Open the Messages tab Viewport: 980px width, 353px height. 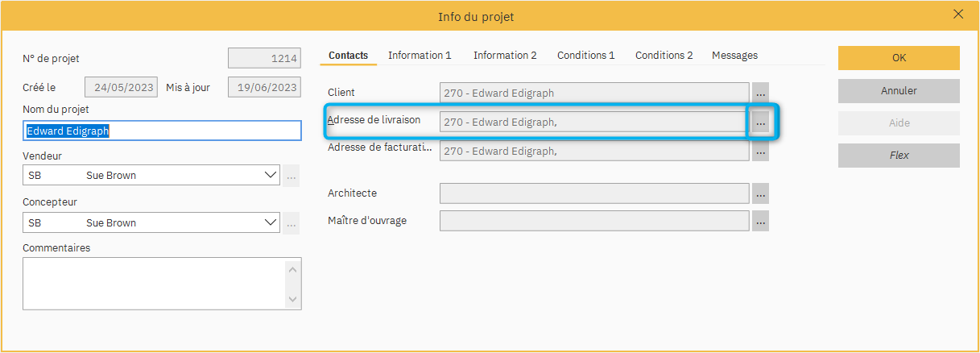pos(734,56)
